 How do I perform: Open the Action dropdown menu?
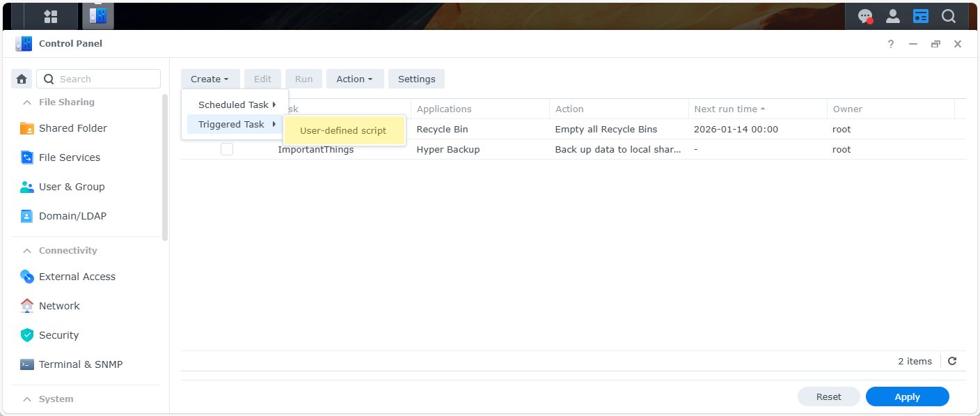[x=354, y=79]
